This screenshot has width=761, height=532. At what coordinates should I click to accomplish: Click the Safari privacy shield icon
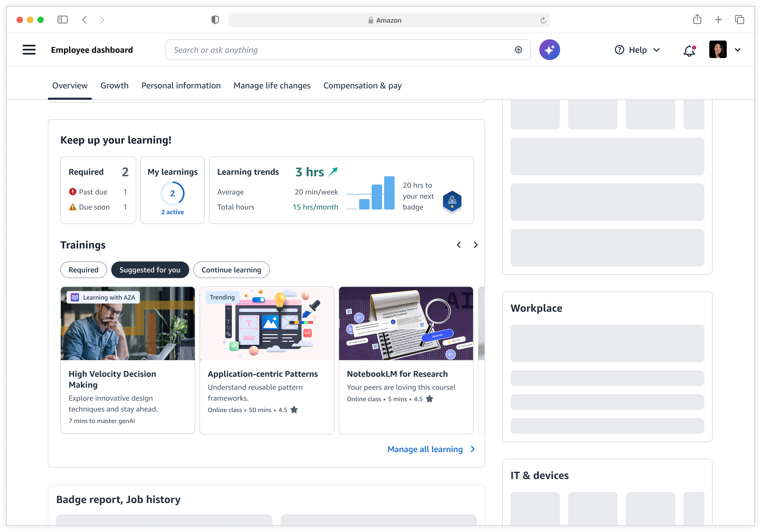(x=215, y=20)
